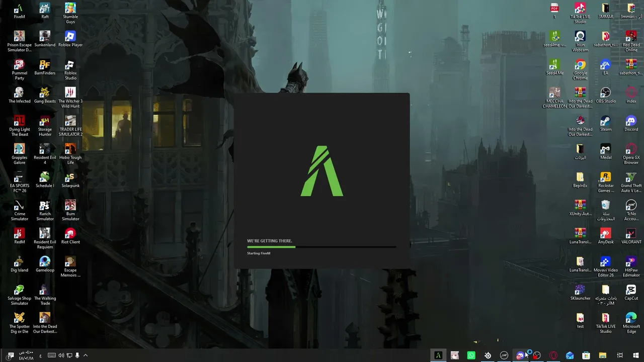Open the CapCut desktop icon

click(631, 293)
